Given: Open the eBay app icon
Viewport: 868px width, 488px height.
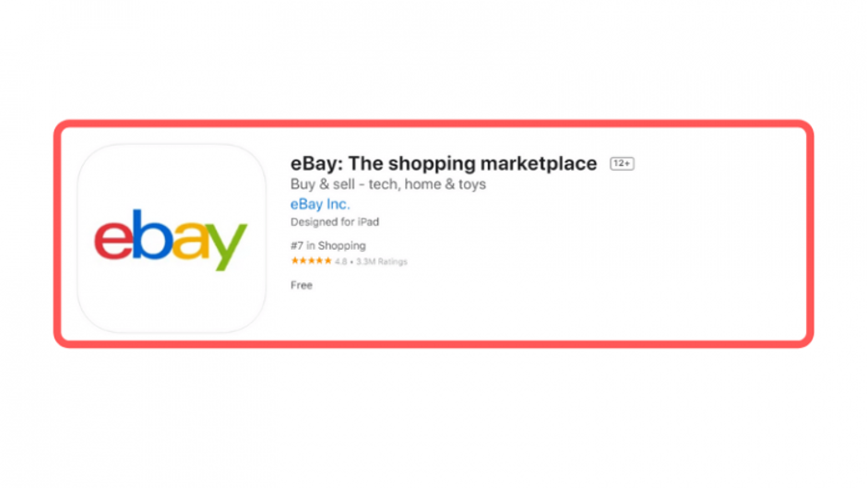Looking at the screenshot, I should pyautogui.click(x=172, y=239).
